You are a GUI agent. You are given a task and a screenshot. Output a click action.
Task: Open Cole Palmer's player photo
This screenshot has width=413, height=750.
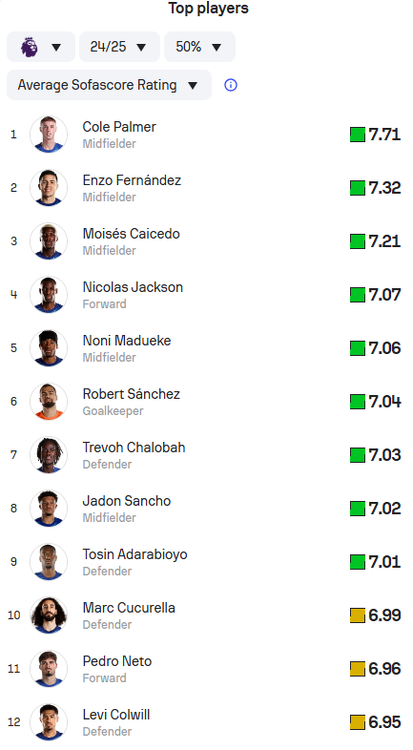click(48, 134)
